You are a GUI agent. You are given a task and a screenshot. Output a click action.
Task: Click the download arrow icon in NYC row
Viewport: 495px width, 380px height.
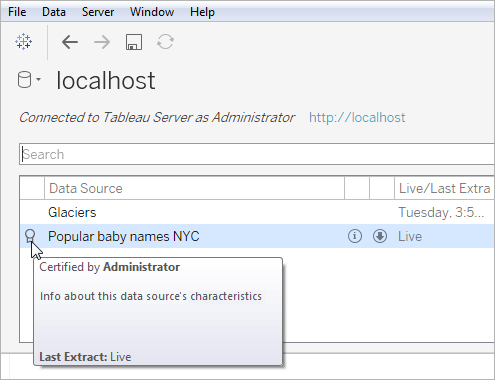coord(380,236)
